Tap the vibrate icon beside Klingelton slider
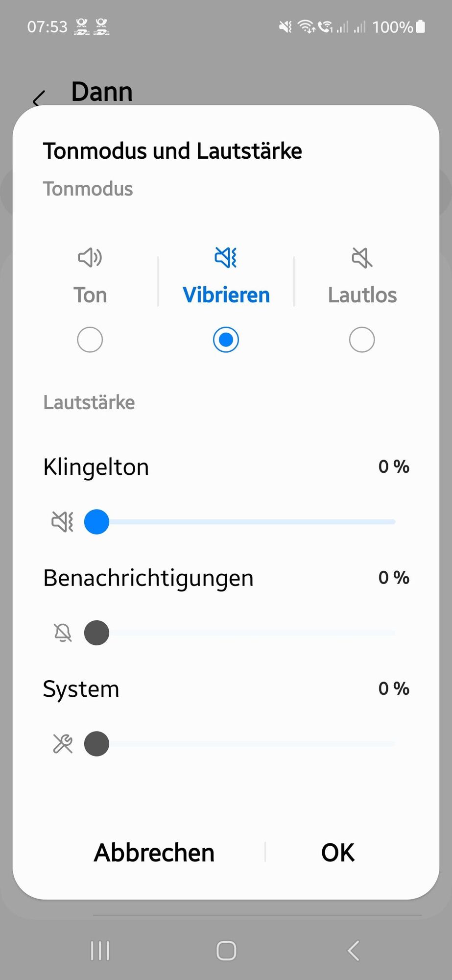Viewport: 452px width, 980px height. coord(63,522)
